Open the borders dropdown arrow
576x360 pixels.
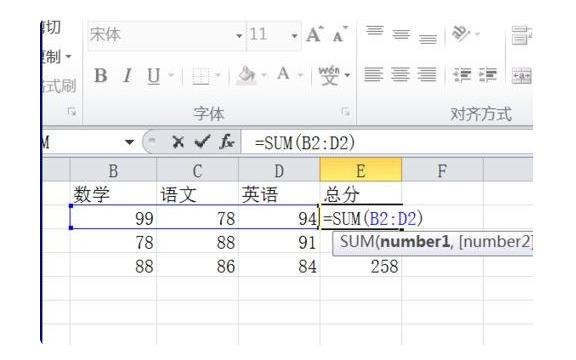217,75
